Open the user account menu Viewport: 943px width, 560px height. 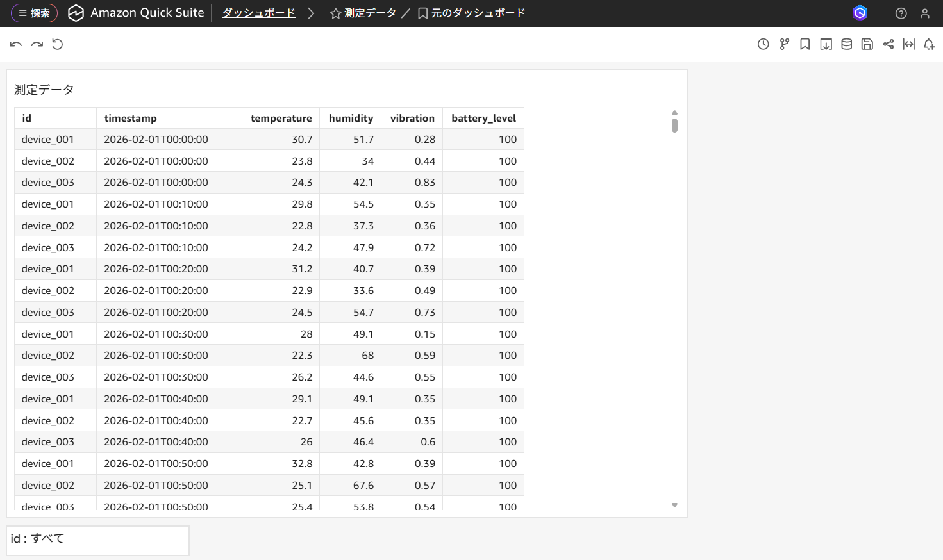click(x=924, y=13)
